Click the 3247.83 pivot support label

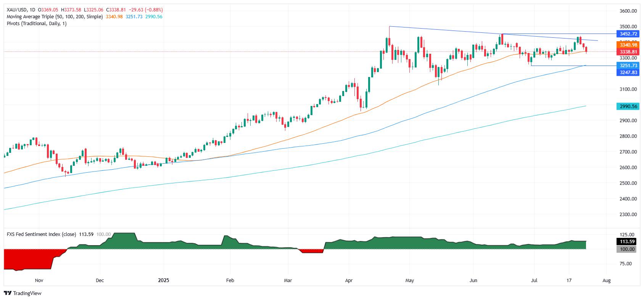coord(628,72)
